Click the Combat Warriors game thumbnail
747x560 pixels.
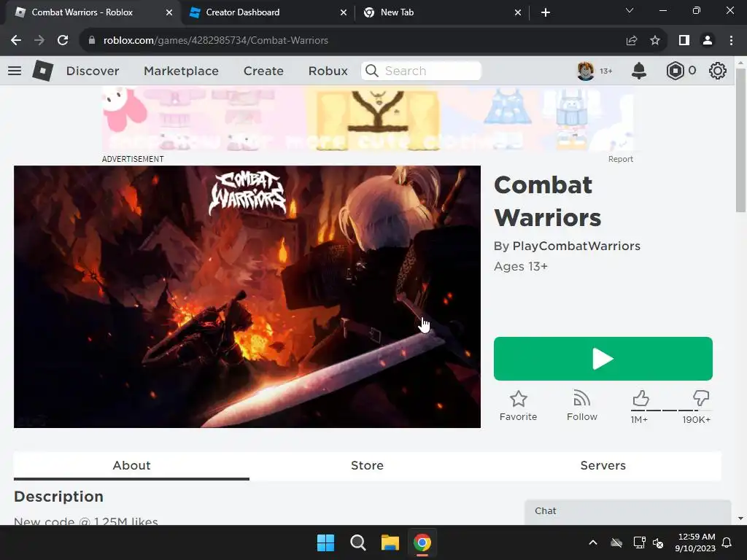(x=247, y=296)
